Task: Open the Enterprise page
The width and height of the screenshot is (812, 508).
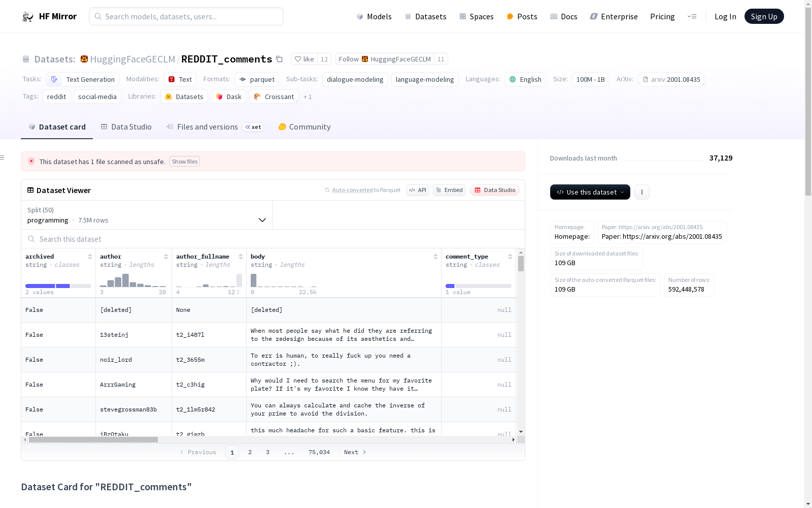Action: click(614, 17)
